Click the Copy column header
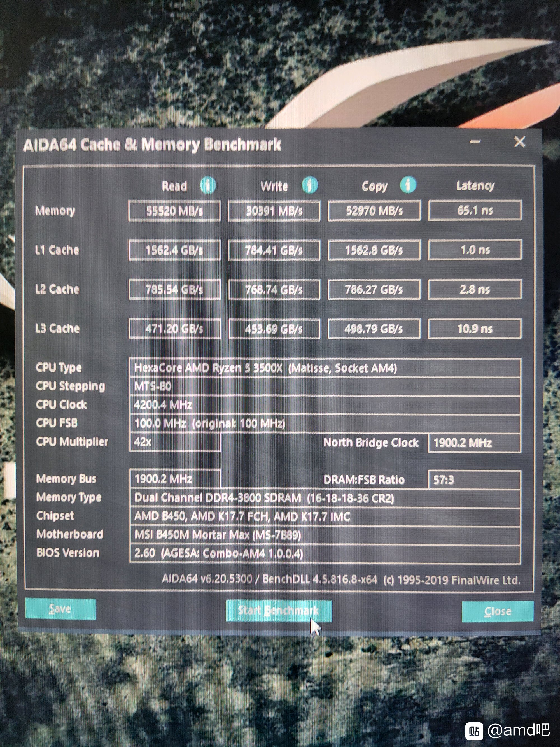The height and width of the screenshot is (747, 560). click(x=375, y=186)
